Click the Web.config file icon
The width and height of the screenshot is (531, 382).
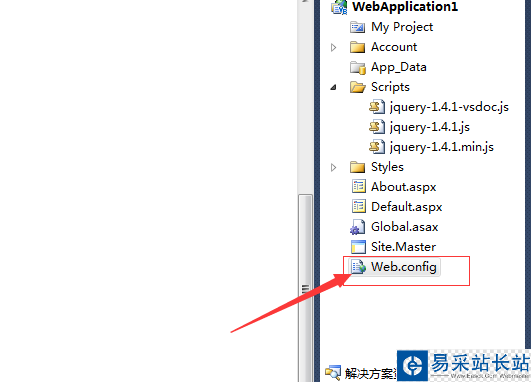point(358,267)
